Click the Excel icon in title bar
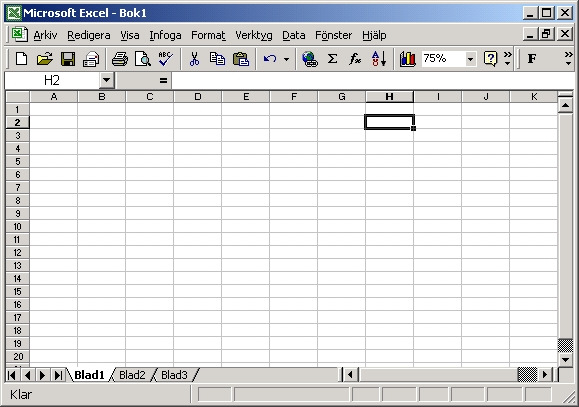Screen dimensions: 579x407 point(14,13)
